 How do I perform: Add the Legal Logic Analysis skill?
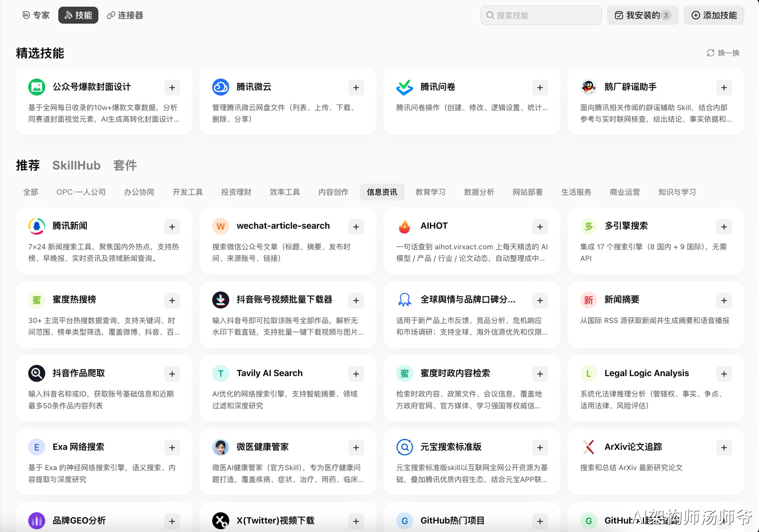(724, 374)
